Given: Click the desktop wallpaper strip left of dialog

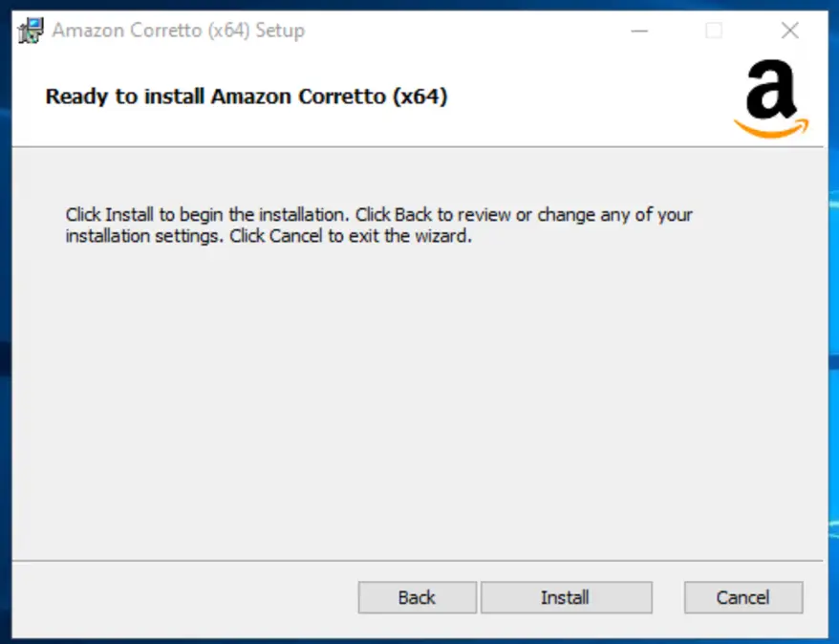Looking at the screenshot, I should click(6, 321).
